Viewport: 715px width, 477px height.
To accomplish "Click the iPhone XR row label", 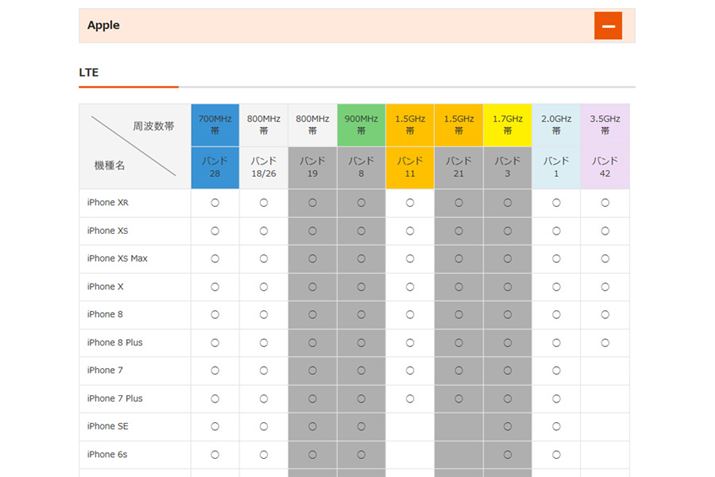I will (x=108, y=203).
